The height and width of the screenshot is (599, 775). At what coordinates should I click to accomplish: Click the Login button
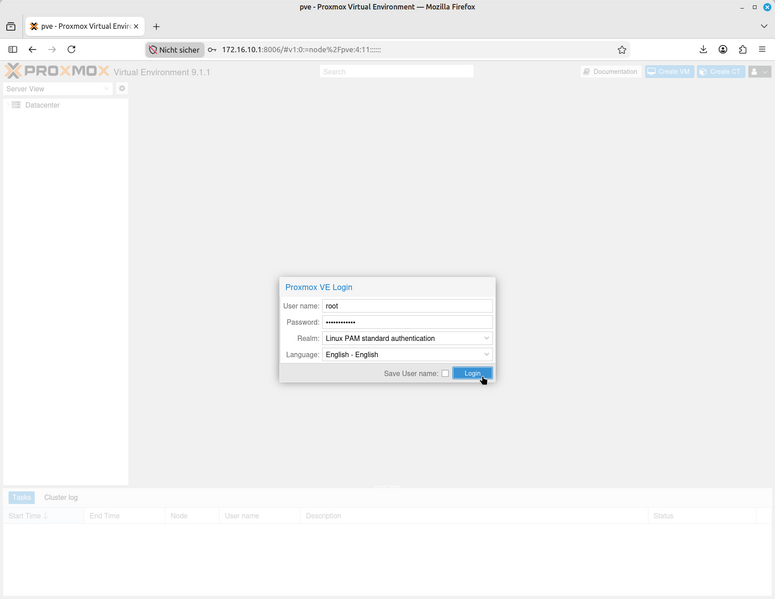[x=472, y=373]
